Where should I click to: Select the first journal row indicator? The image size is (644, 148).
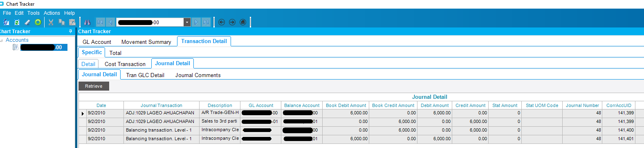(x=83, y=113)
